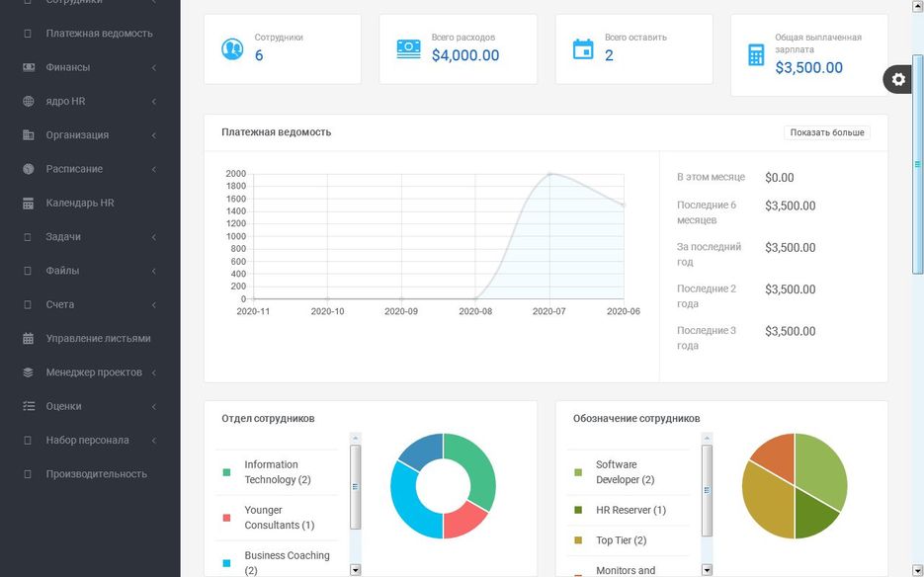The width and height of the screenshot is (924, 577).
Task: Click the money icon in Всего расходов card
Action: coord(409,48)
